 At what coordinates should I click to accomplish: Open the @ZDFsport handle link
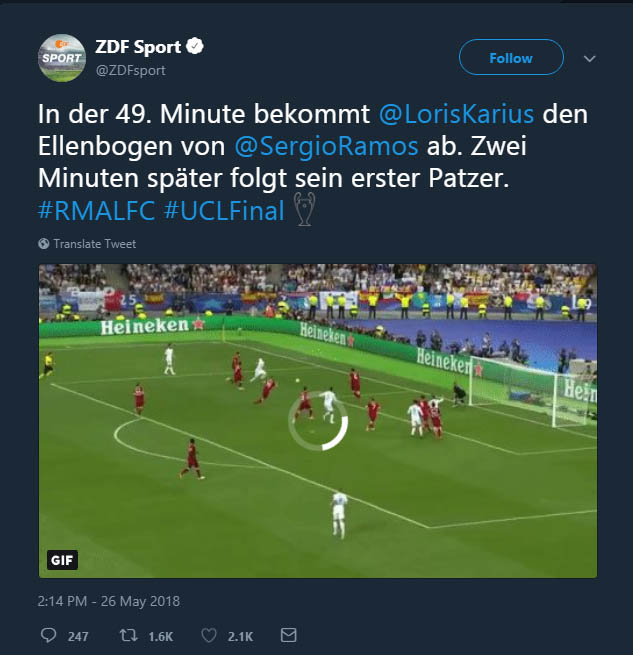[x=130, y=70]
